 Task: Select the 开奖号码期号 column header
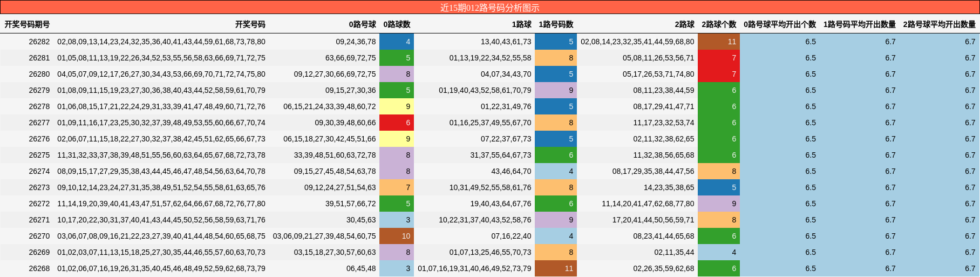(27, 24)
